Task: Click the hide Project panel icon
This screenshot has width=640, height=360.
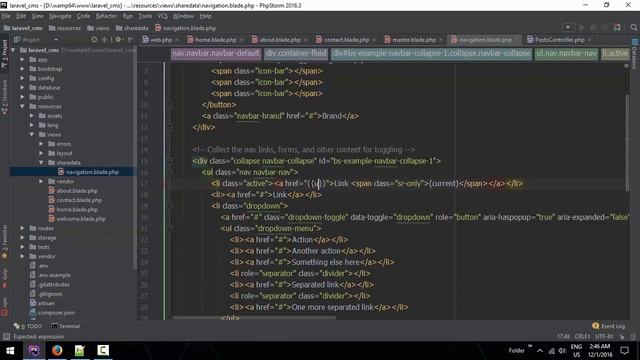Action: tap(131, 40)
